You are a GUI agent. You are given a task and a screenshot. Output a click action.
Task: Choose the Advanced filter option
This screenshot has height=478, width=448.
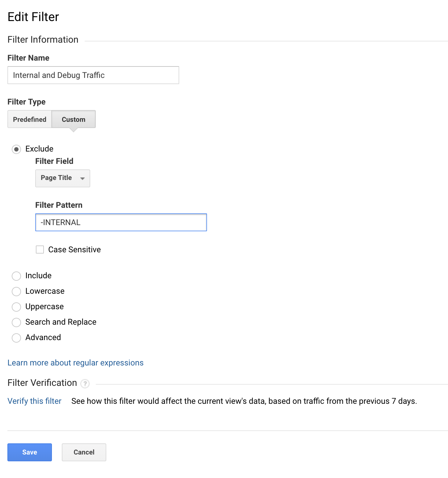pyautogui.click(x=16, y=338)
